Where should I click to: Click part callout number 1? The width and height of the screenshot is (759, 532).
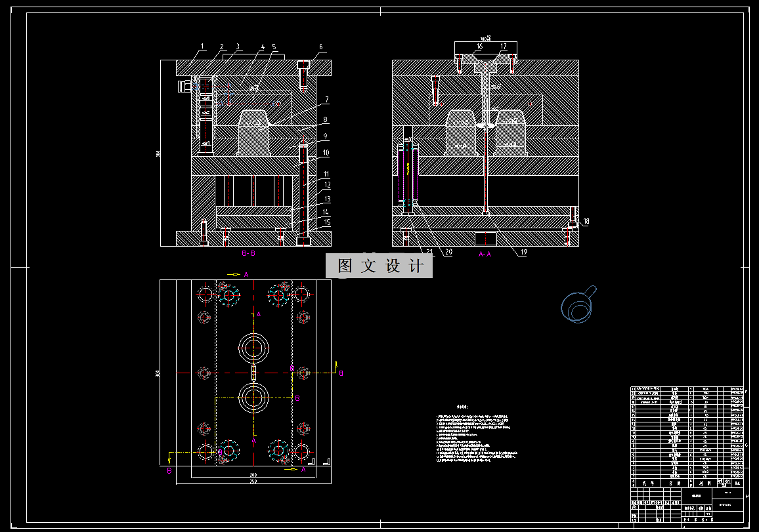[202, 47]
